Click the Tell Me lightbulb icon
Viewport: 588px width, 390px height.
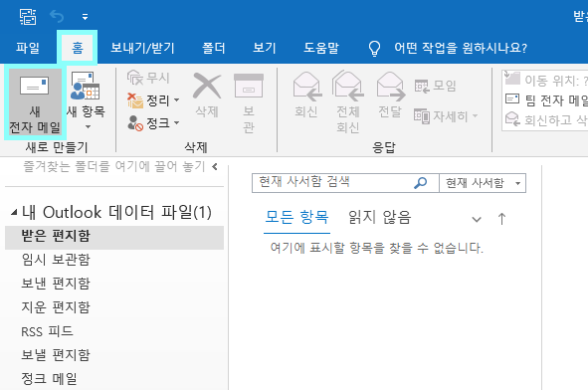374,49
